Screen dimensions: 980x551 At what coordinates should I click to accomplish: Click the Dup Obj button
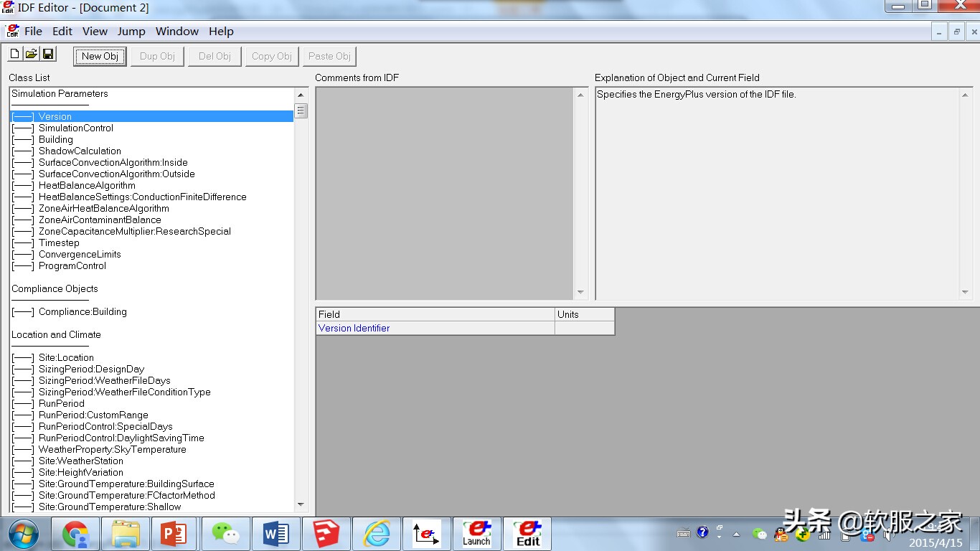157,56
